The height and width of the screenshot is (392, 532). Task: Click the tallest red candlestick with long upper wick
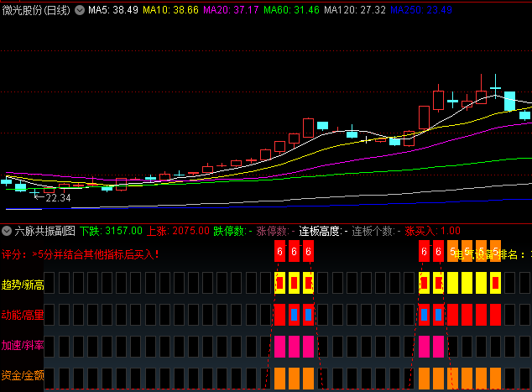[481, 97]
